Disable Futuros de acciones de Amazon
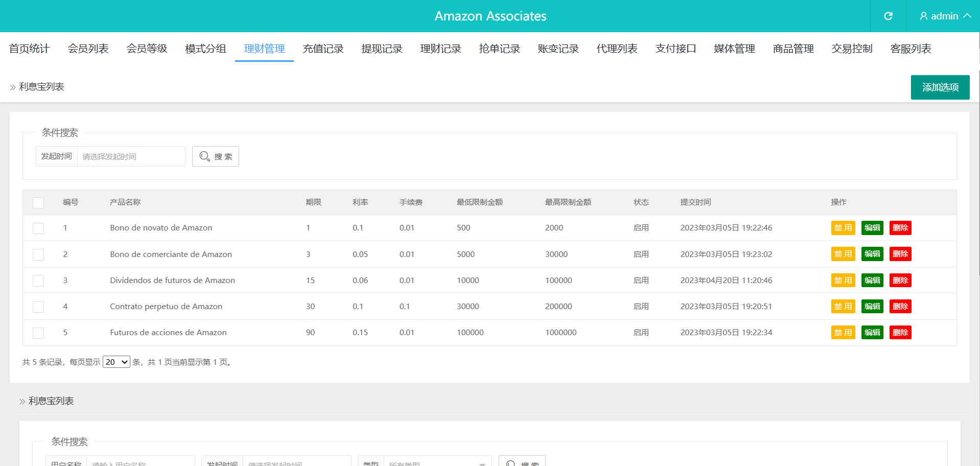Image resolution: width=980 pixels, height=466 pixels. click(x=843, y=333)
